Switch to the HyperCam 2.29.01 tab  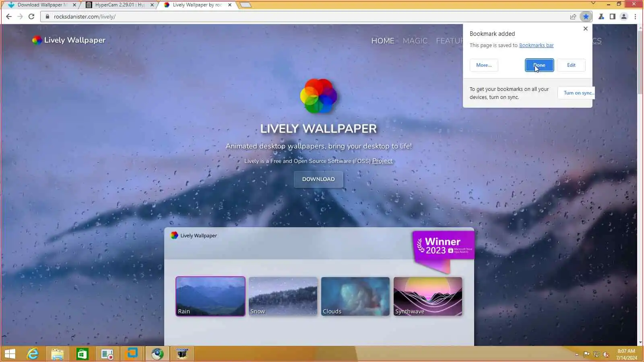pos(120,5)
